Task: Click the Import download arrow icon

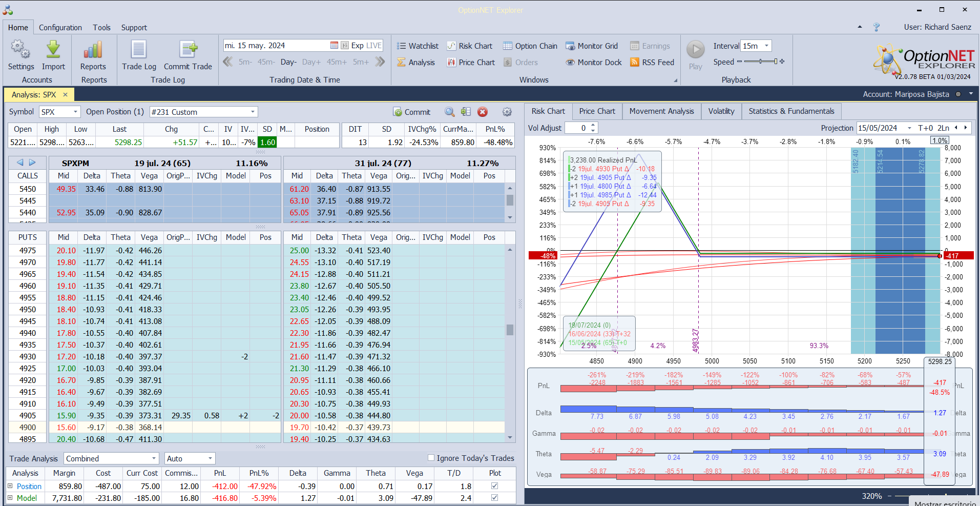Action: click(x=53, y=50)
